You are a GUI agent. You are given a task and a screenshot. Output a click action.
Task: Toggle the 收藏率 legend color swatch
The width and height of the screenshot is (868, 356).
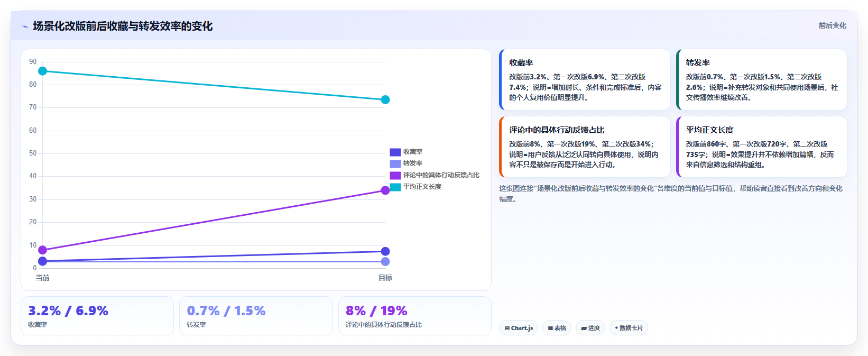395,152
